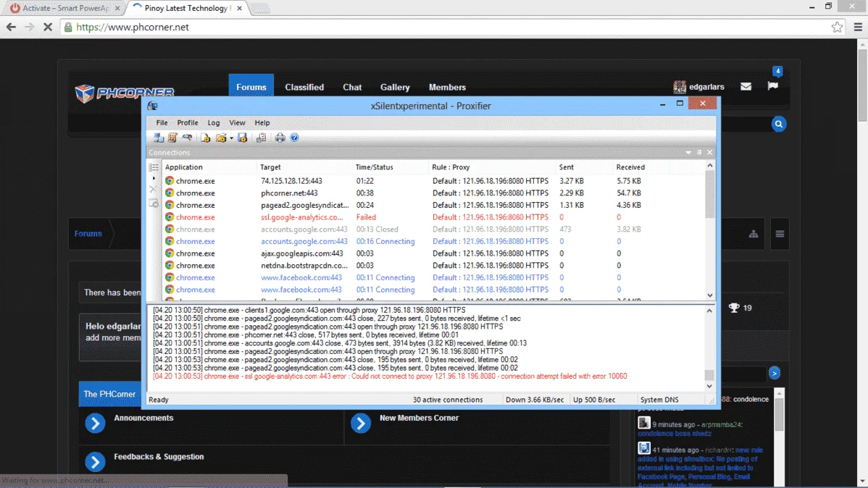Close the Connections pane

(709, 153)
